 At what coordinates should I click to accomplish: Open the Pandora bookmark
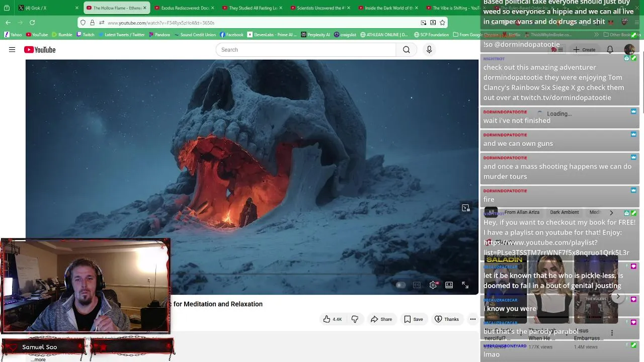tap(159, 35)
